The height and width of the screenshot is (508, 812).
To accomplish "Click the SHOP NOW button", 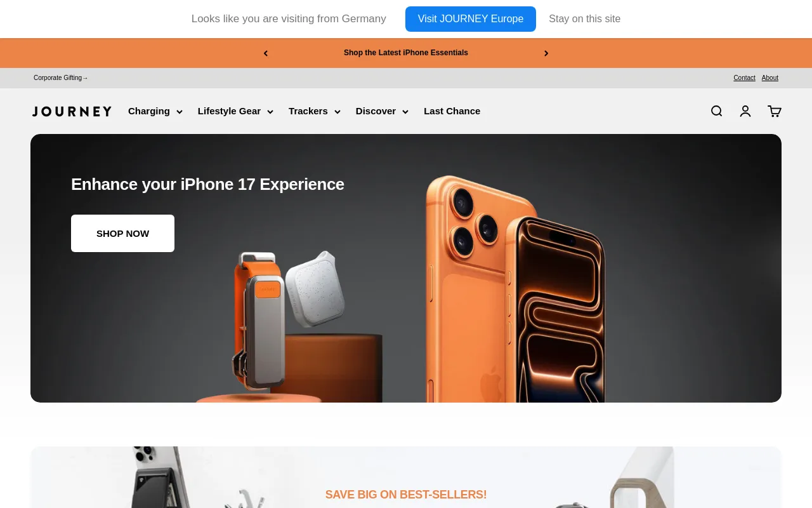I will 122,233.
